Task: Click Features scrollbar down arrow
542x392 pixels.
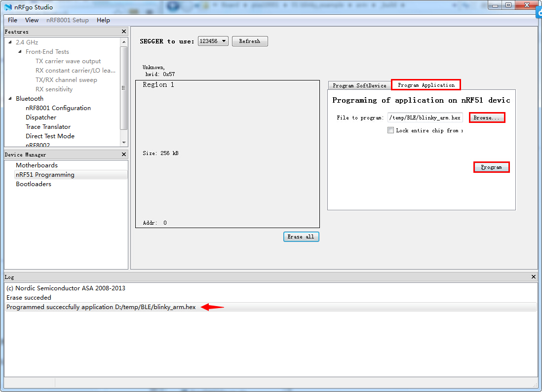Action: [x=124, y=142]
